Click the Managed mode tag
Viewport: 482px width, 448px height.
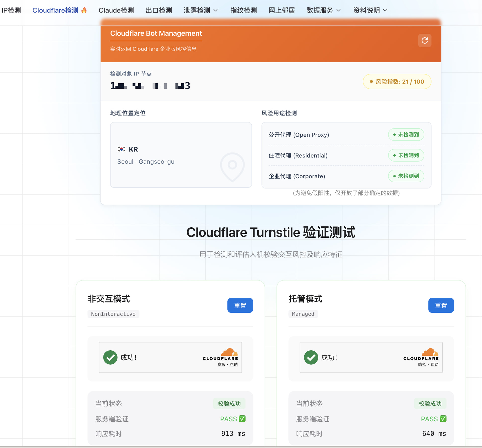coord(303,314)
